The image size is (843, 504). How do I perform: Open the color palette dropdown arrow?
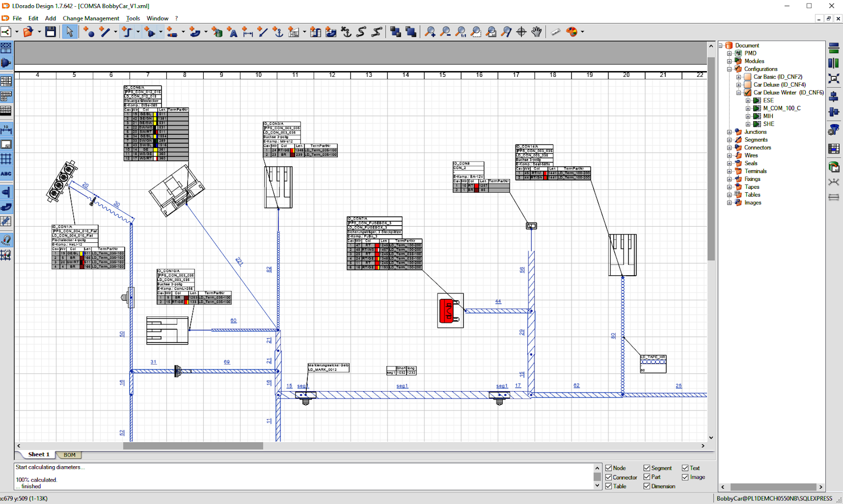(583, 32)
